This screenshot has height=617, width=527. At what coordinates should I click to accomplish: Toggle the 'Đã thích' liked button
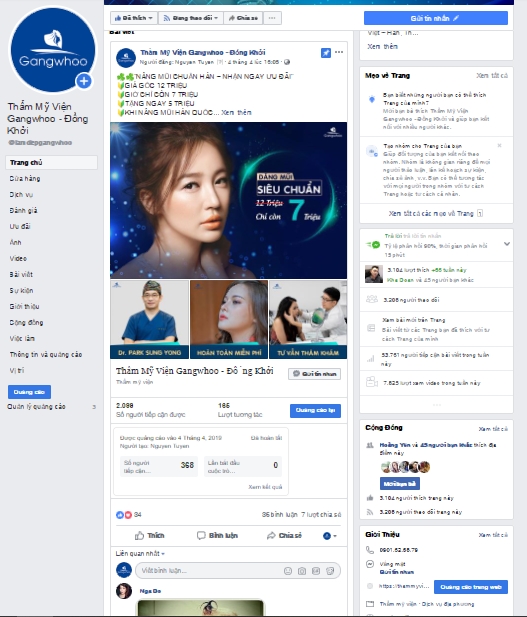(x=134, y=18)
